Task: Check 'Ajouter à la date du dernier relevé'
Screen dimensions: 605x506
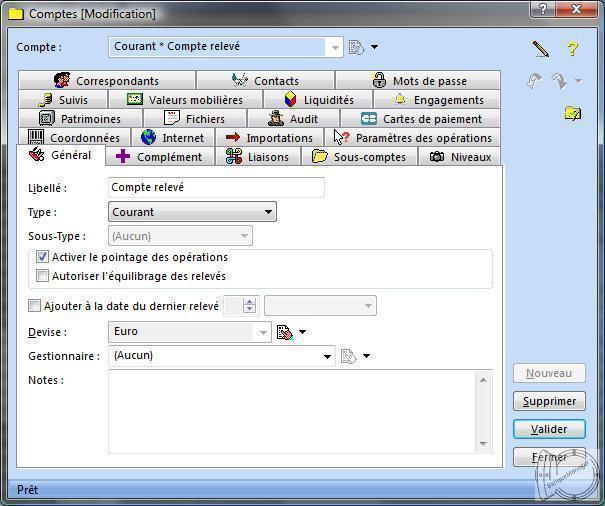Action: [35, 306]
